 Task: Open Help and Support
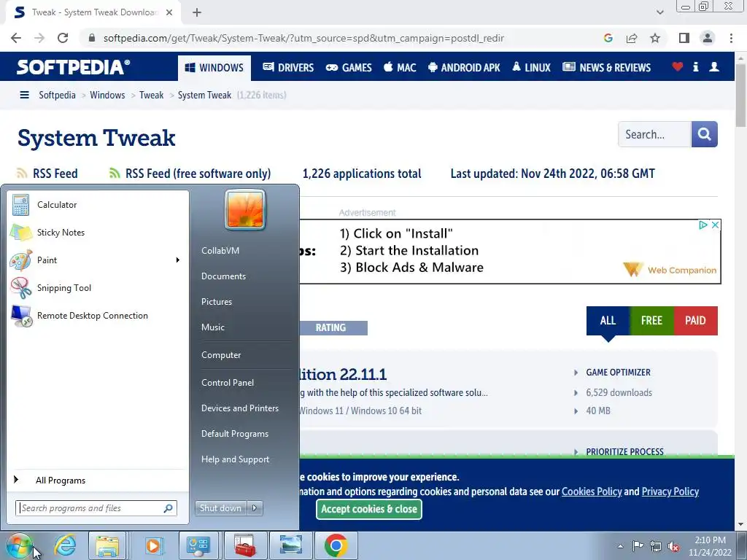click(235, 459)
